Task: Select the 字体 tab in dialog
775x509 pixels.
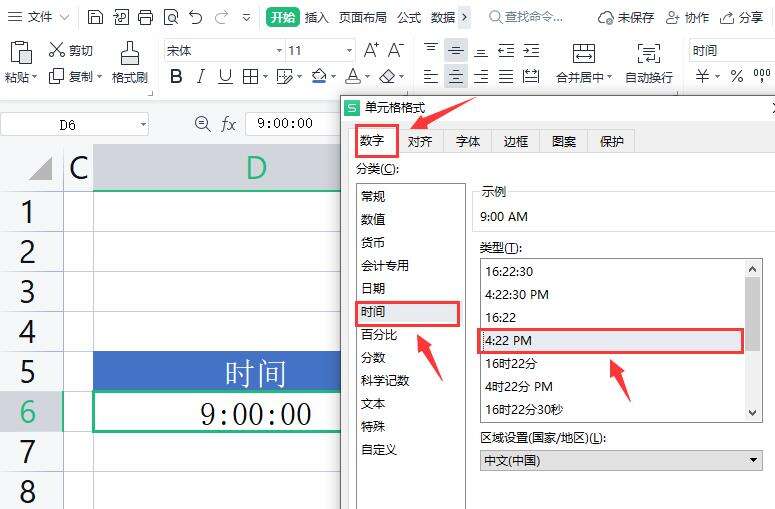Action: click(x=468, y=142)
